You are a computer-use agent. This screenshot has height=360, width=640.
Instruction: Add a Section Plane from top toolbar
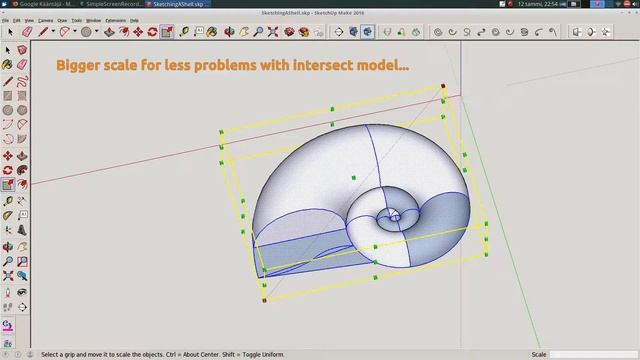click(339, 31)
